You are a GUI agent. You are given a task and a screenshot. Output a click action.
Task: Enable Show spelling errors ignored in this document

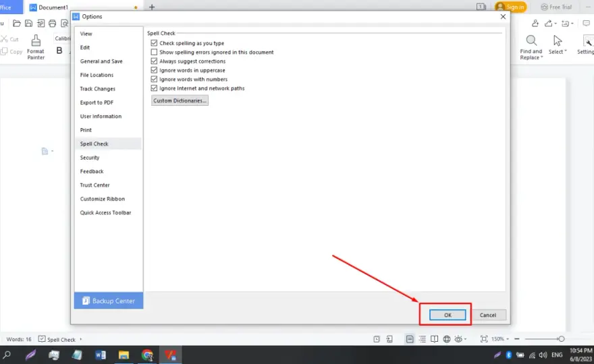coord(154,52)
